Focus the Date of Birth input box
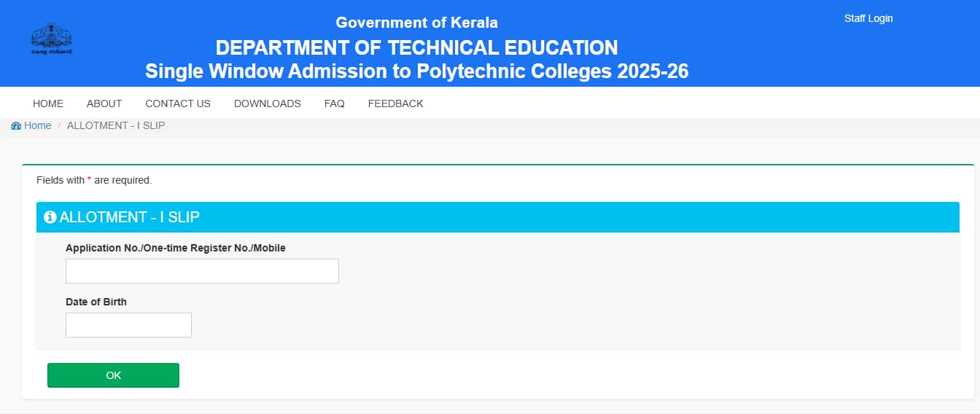The width and height of the screenshot is (980, 414). point(128,325)
